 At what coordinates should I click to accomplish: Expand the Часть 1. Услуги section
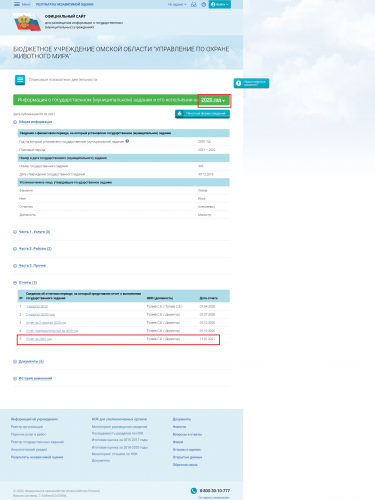[x=34, y=232]
